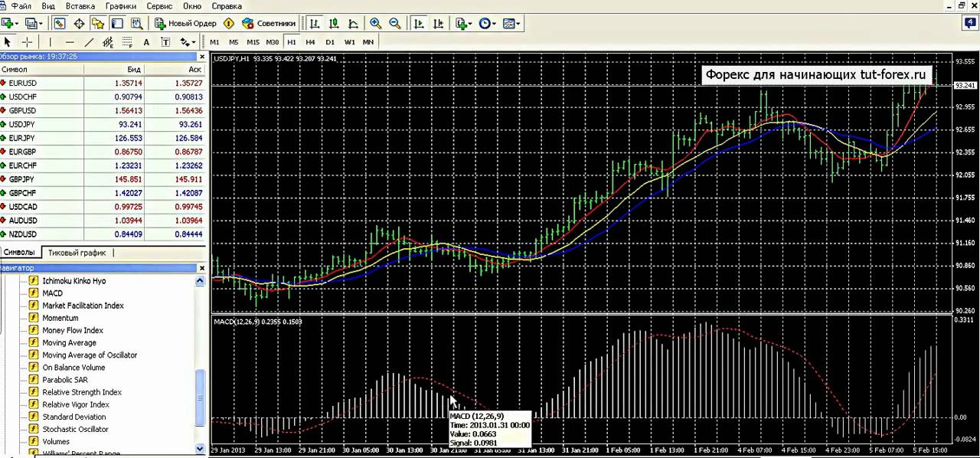Select the trendline drawing tool
This screenshot has height=458, width=980.
89,42
